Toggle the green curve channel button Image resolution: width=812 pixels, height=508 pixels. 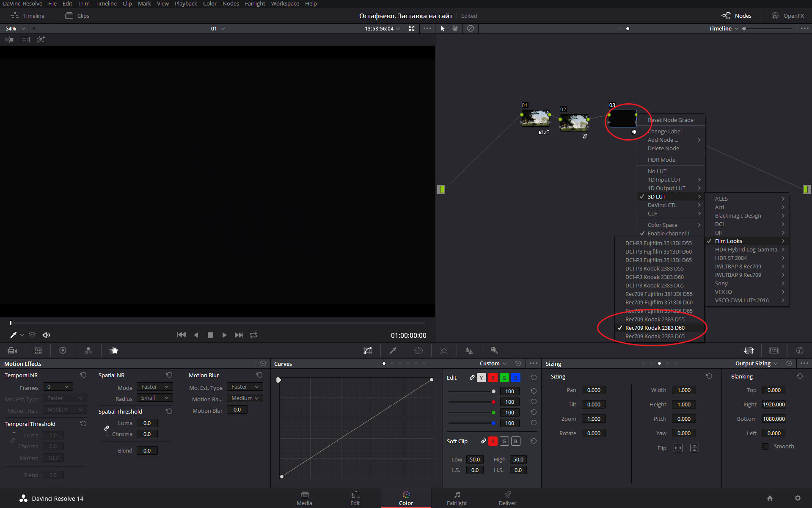[504, 378]
